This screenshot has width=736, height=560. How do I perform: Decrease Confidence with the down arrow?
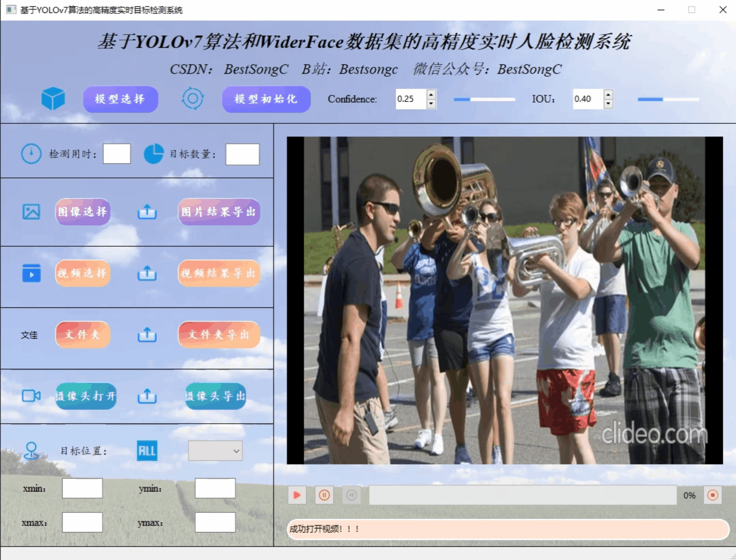click(431, 104)
